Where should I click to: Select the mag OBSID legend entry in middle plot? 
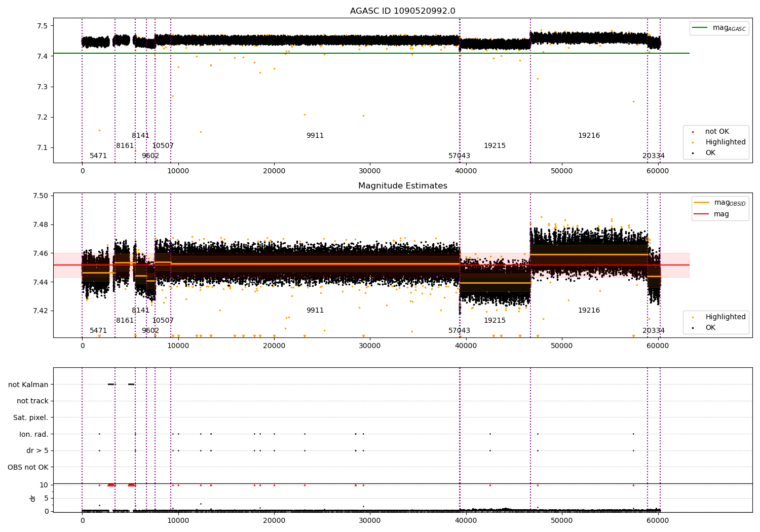click(719, 203)
